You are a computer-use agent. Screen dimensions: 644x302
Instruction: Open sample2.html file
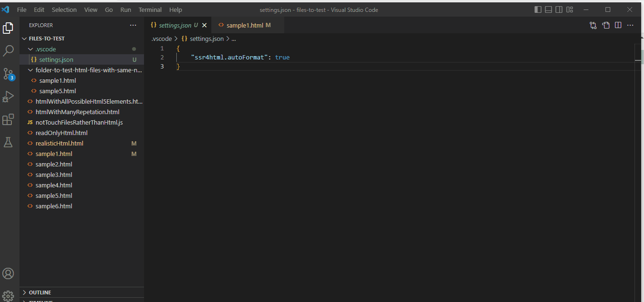[x=82, y=164]
